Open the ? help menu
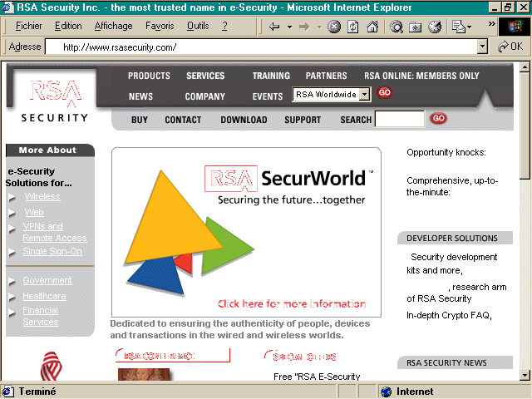532x399 pixels. [224, 26]
